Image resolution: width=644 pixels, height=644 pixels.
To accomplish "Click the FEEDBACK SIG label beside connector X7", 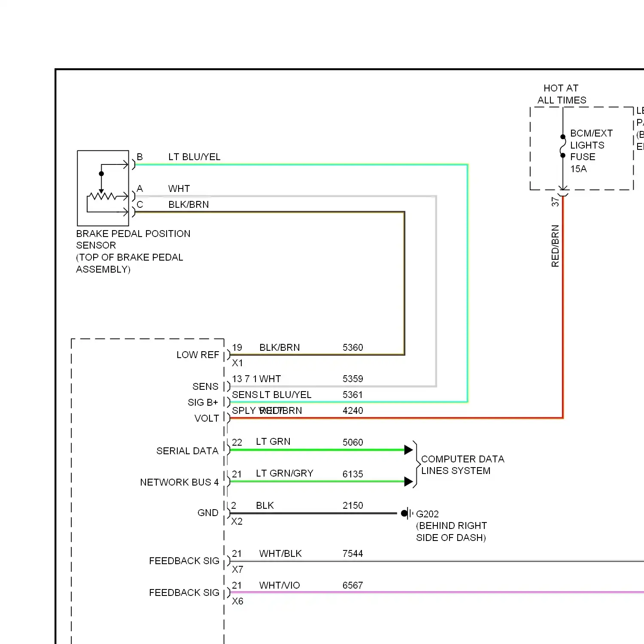I will point(184,561).
